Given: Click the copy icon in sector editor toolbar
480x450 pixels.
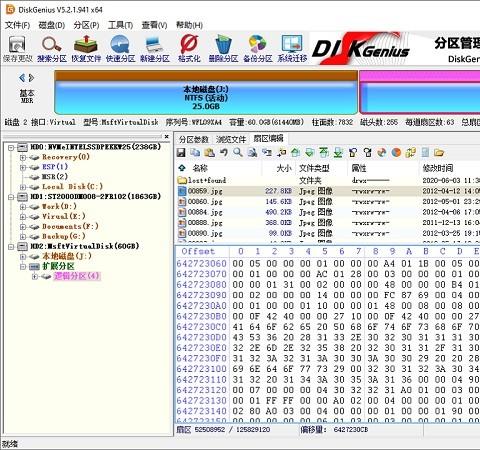Looking at the screenshot, I should 195,153.
